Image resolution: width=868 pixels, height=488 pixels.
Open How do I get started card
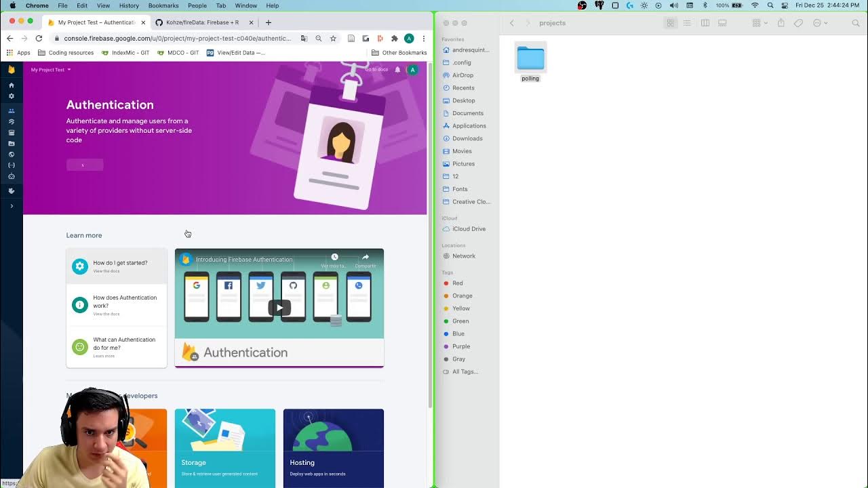click(117, 266)
